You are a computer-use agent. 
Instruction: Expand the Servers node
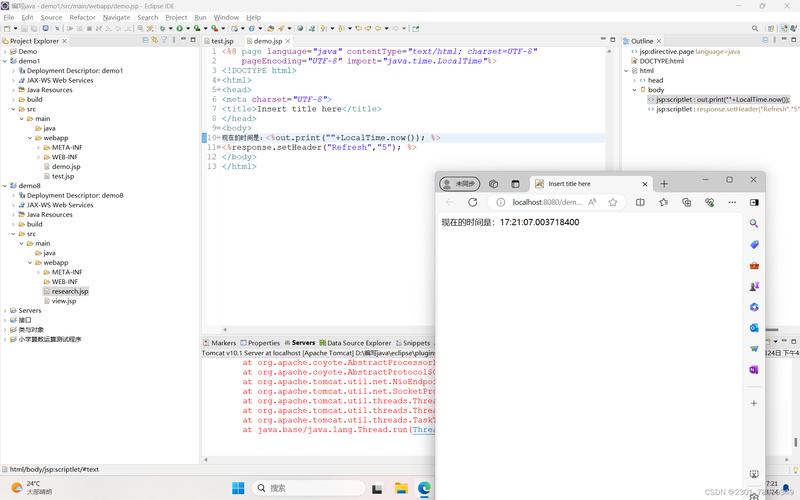click(5, 310)
